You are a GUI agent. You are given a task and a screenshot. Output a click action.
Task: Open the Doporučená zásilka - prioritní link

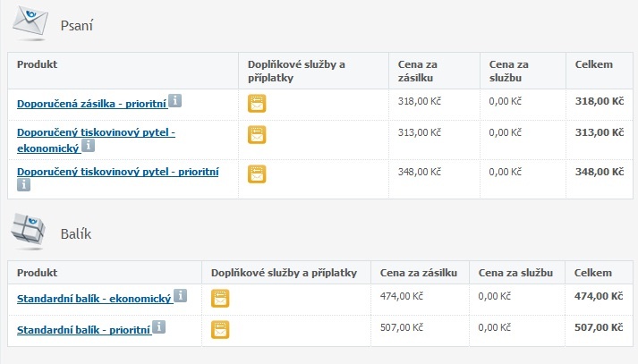point(91,104)
